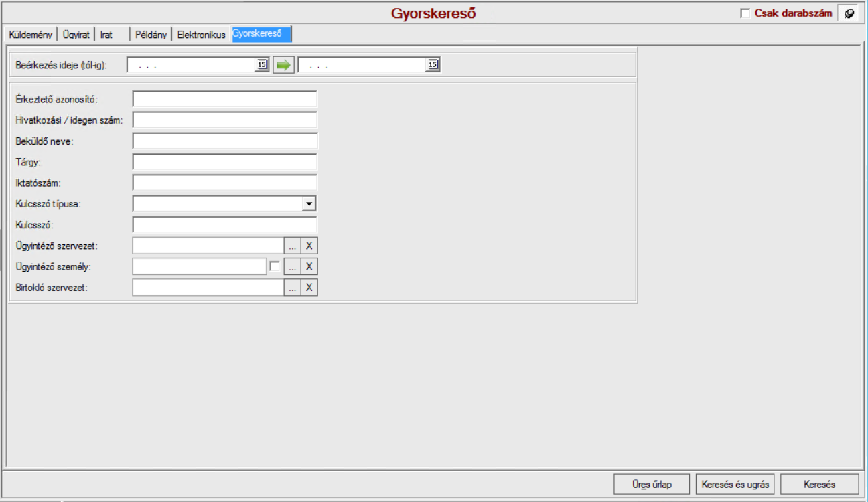Clear Birtokló szervezet with X button
This screenshot has width=868, height=502.
309,287
